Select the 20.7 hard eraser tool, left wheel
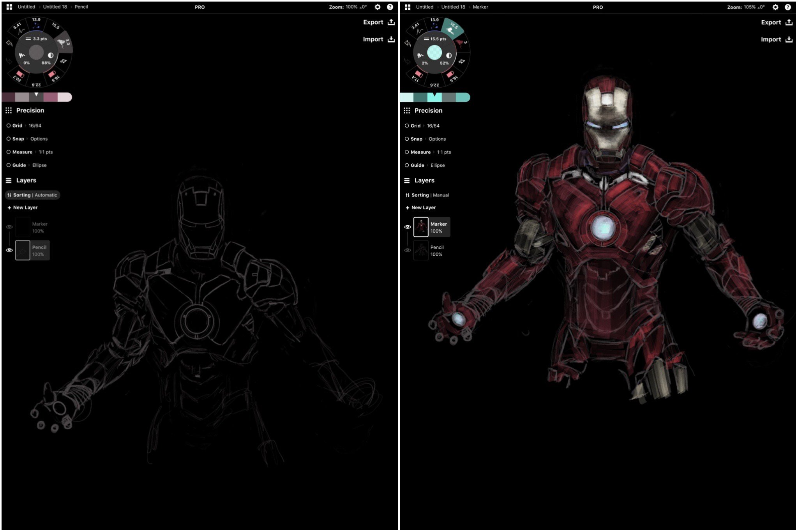 click(x=19, y=76)
